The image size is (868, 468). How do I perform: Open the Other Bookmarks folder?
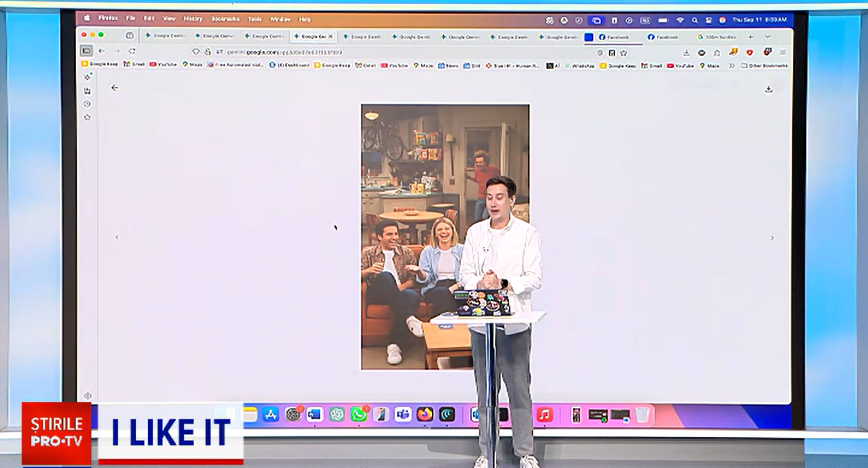tap(764, 65)
